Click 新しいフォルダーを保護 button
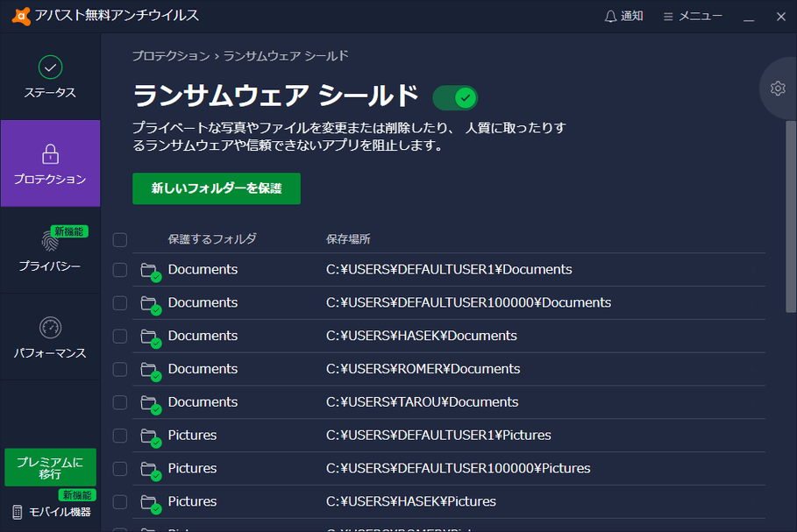The height and width of the screenshot is (532, 797). (217, 188)
